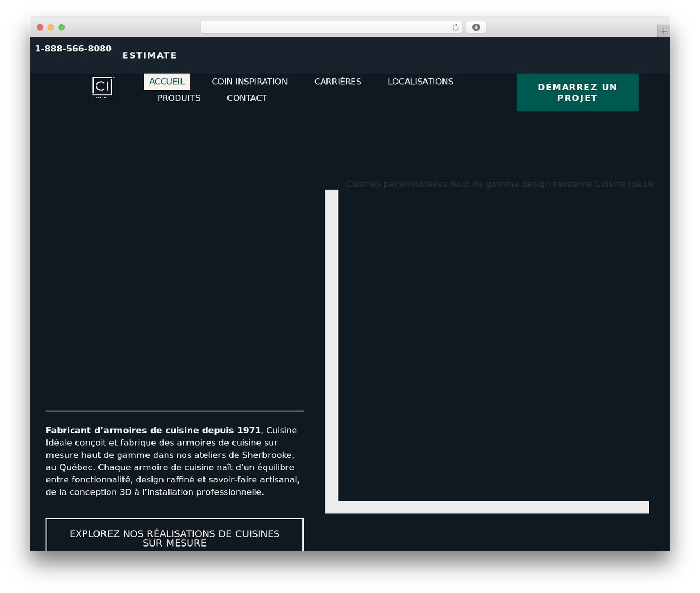Go to Coin Inspiration page
This screenshot has height=593, width=700.
tap(249, 82)
